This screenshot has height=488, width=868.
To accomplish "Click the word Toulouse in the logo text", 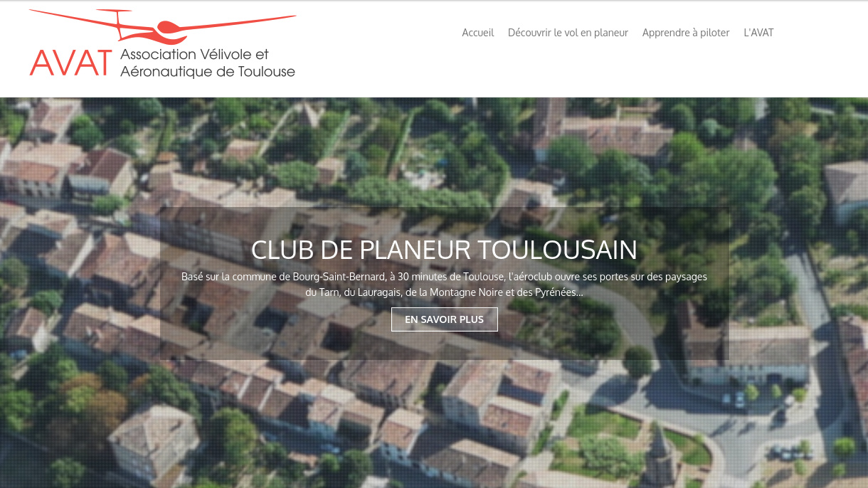I will [x=265, y=71].
